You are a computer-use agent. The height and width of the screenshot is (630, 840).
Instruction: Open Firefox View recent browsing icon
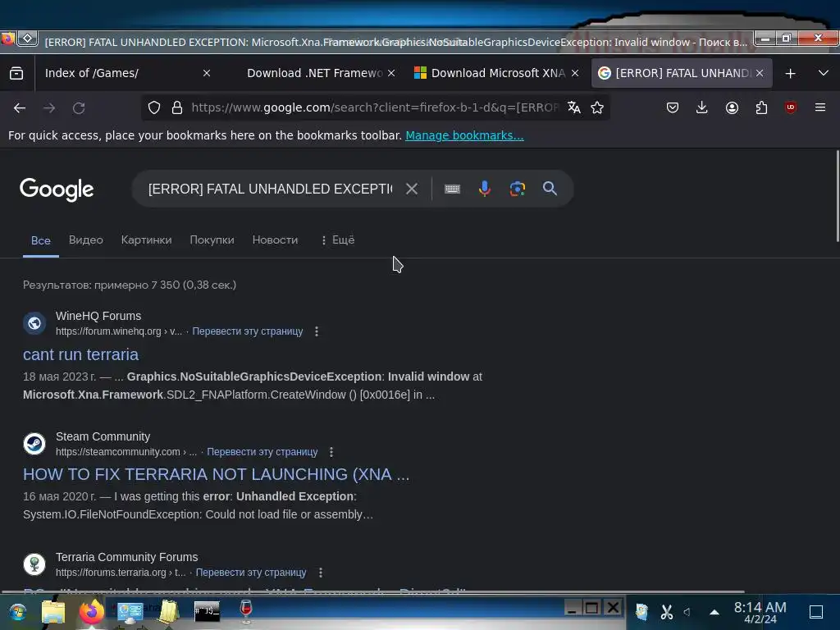tap(16, 73)
